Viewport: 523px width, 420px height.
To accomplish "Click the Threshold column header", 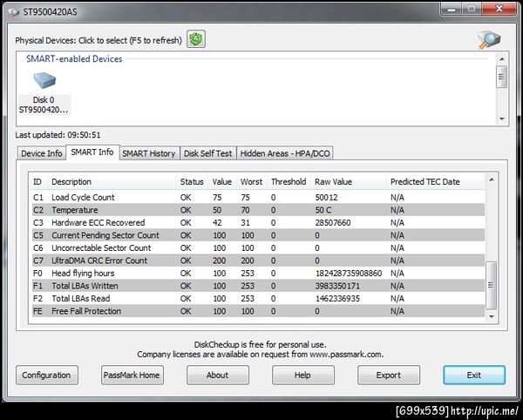I will [289, 181].
